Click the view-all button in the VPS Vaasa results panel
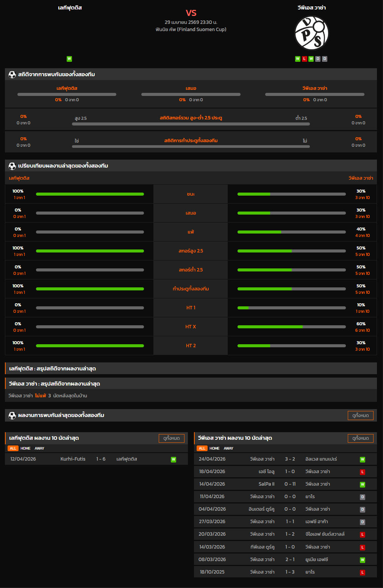This screenshot has height=588, width=383. [x=360, y=438]
